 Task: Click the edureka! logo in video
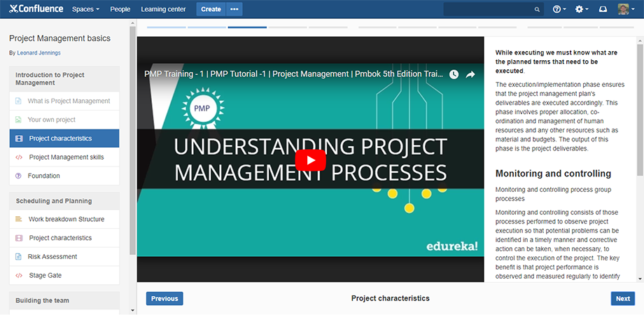(452, 246)
